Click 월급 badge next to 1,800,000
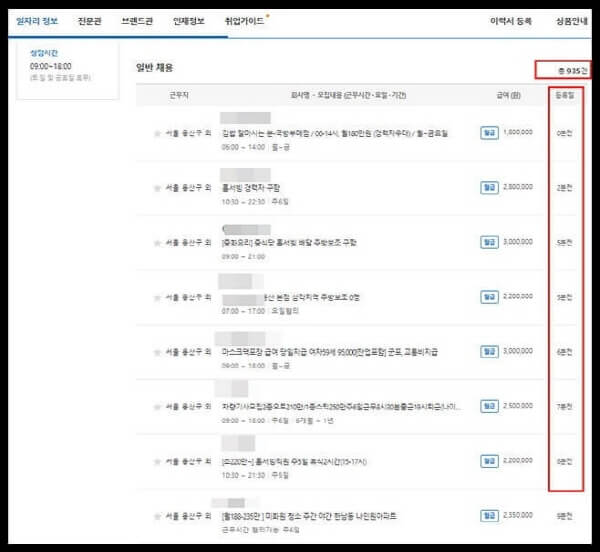Screen dimensions: 600x552 tap(489, 133)
